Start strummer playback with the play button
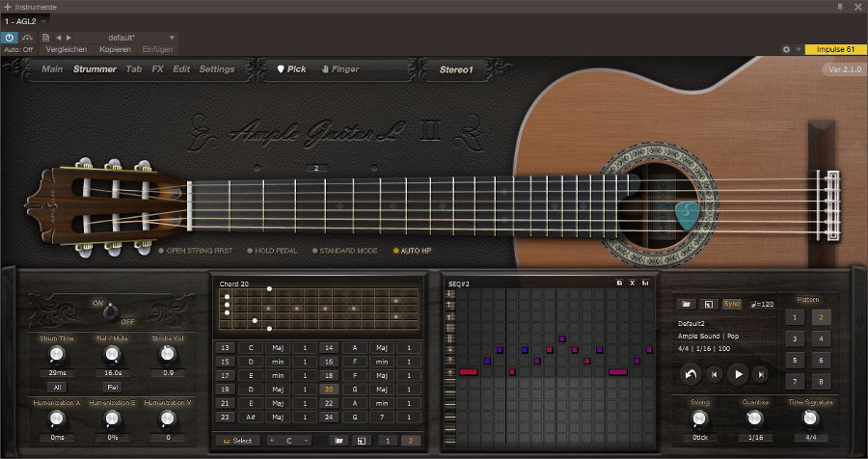Image resolution: width=868 pixels, height=459 pixels. pos(738,375)
